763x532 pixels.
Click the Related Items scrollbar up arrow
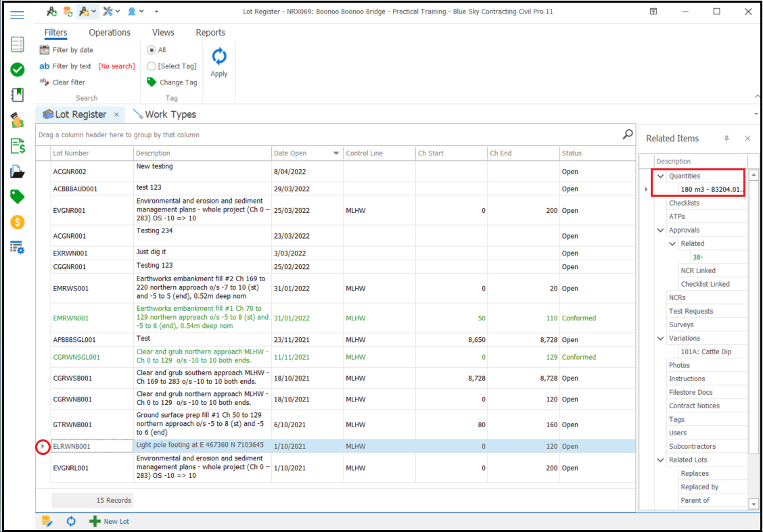pos(754,175)
